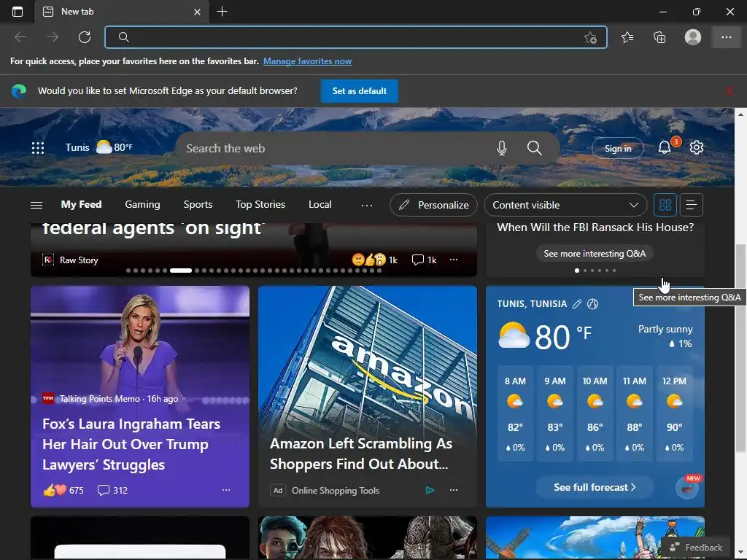Open page settings gear
Viewport: 747px width, 560px height.
coord(697,147)
